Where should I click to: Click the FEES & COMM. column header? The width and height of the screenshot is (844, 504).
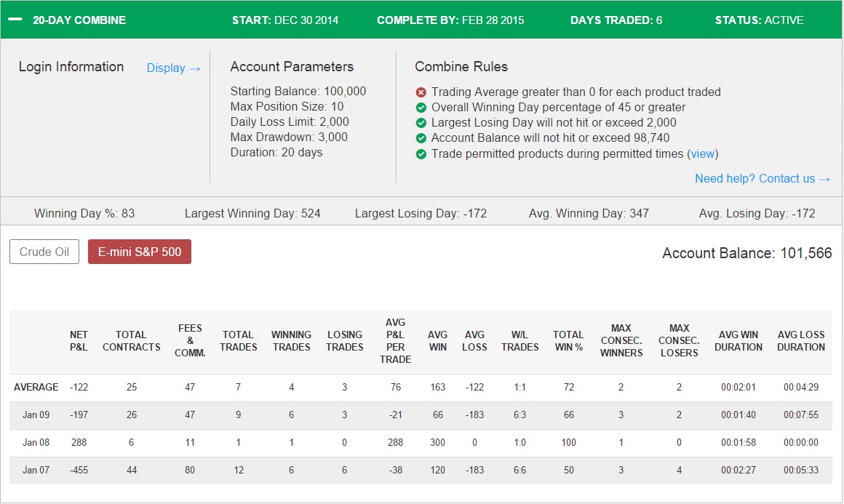pos(190,340)
